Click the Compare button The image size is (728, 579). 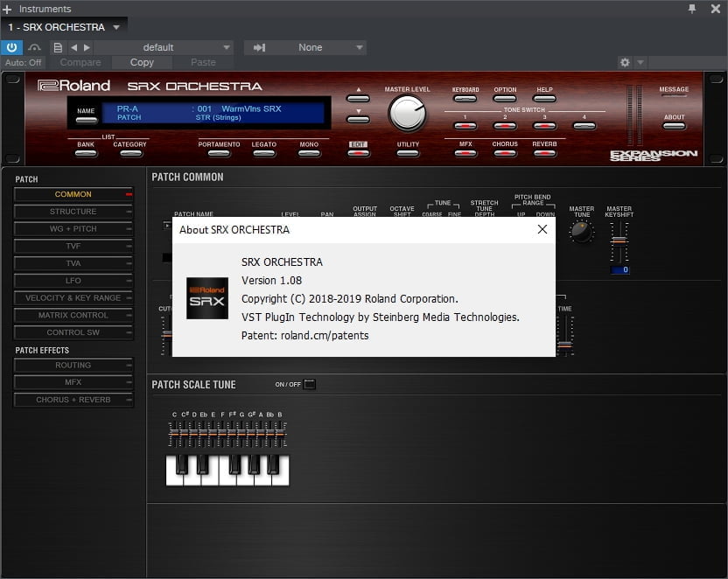pos(80,62)
